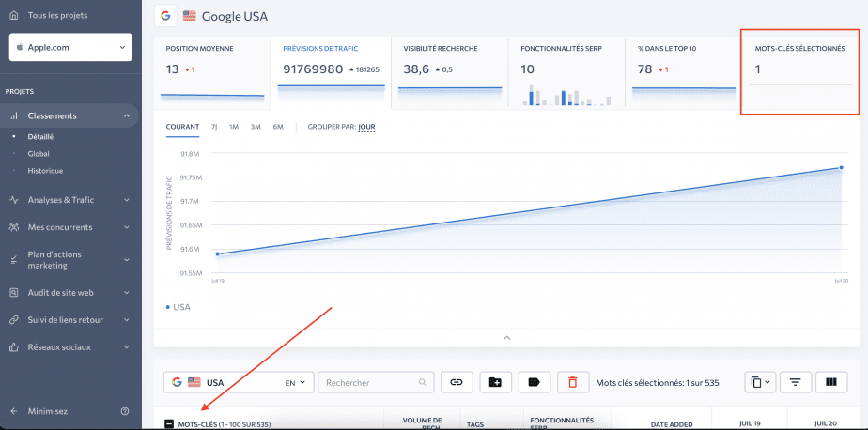The height and width of the screenshot is (430, 868).
Task: Click the Mes concurrents people icon
Action: (14, 227)
